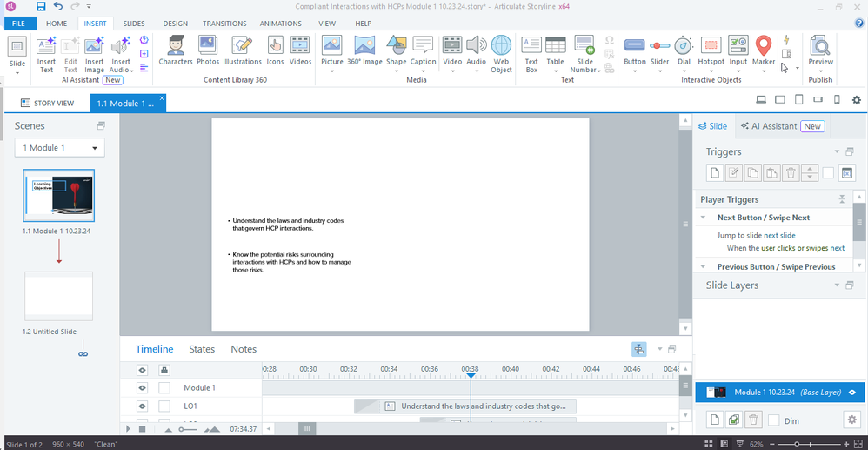This screenshot has height=450, width=868.
Task: Create a new trigger in Triggers panel
Action: (715, 173)
